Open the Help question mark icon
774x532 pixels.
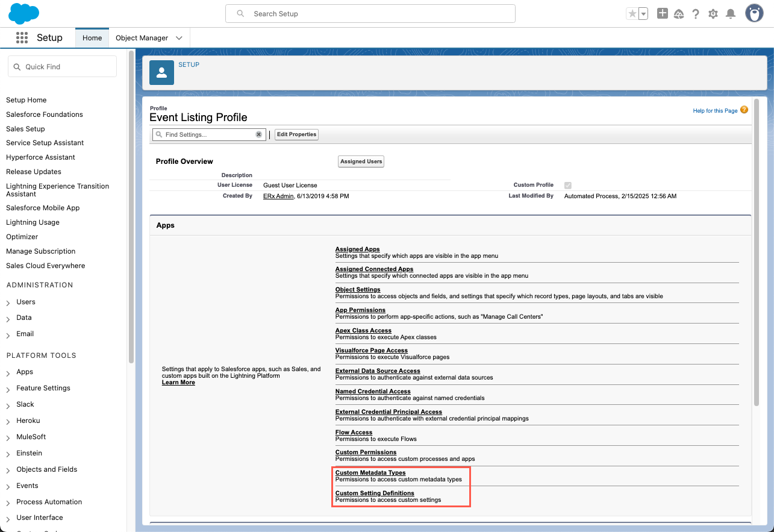pos(696,14)
